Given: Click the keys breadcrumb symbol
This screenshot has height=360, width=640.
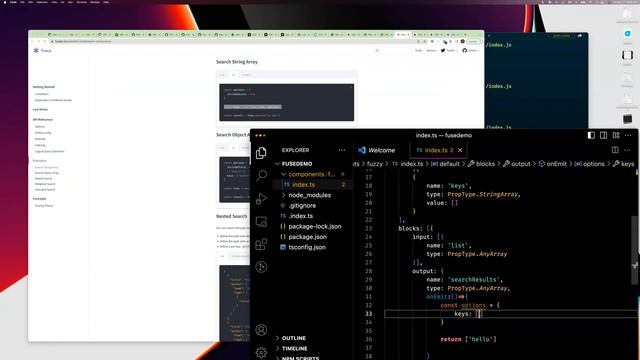Looking at the screenshot, I should (623, 164).
